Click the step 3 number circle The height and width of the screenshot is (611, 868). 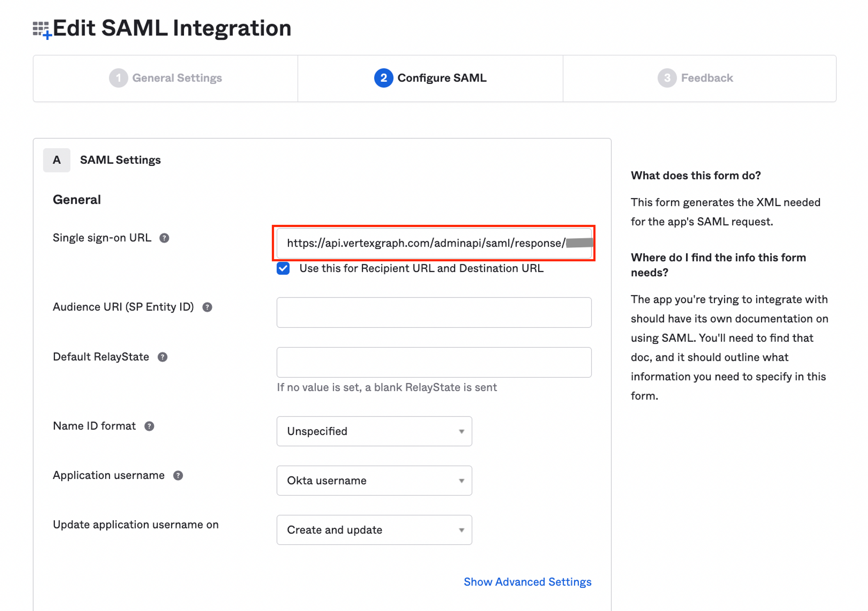click(667, 78)
